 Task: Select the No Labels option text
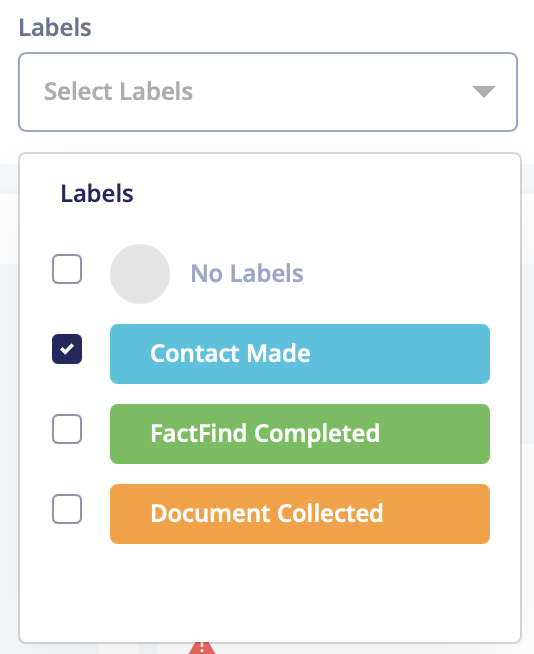pos(247,274)
